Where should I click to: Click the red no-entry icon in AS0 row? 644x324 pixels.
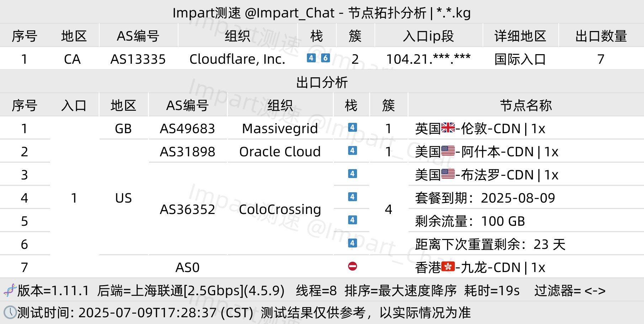(352, 266)
